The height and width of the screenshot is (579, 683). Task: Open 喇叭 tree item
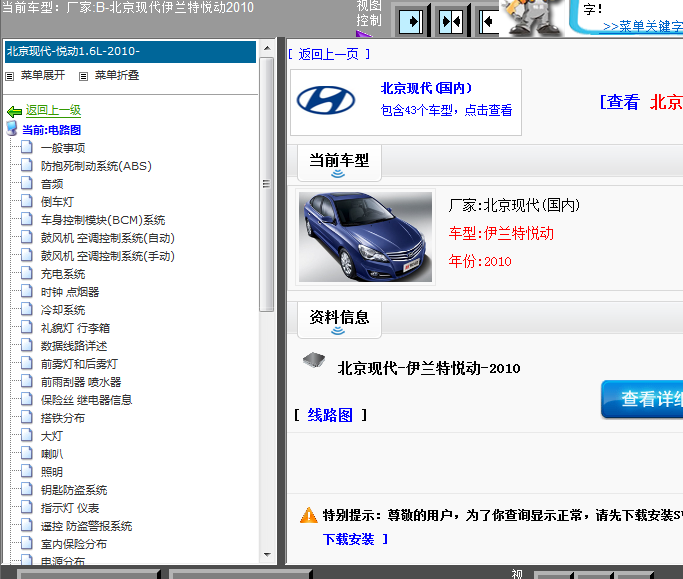click(x=52, y=454)
